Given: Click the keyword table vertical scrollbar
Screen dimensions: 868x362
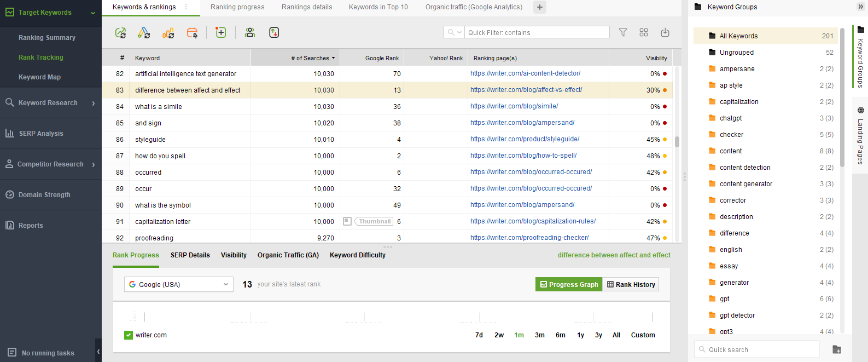Looking at the screenshot, I should (x=677, y=142).
